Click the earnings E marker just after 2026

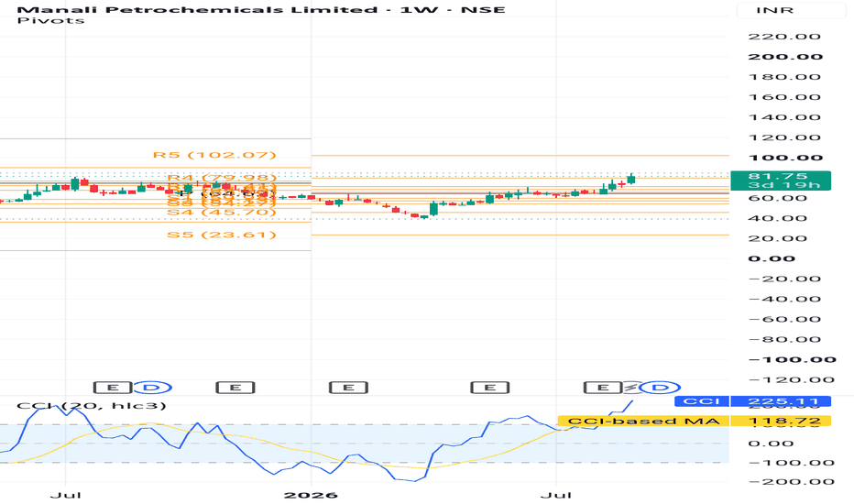pos(348,388)
